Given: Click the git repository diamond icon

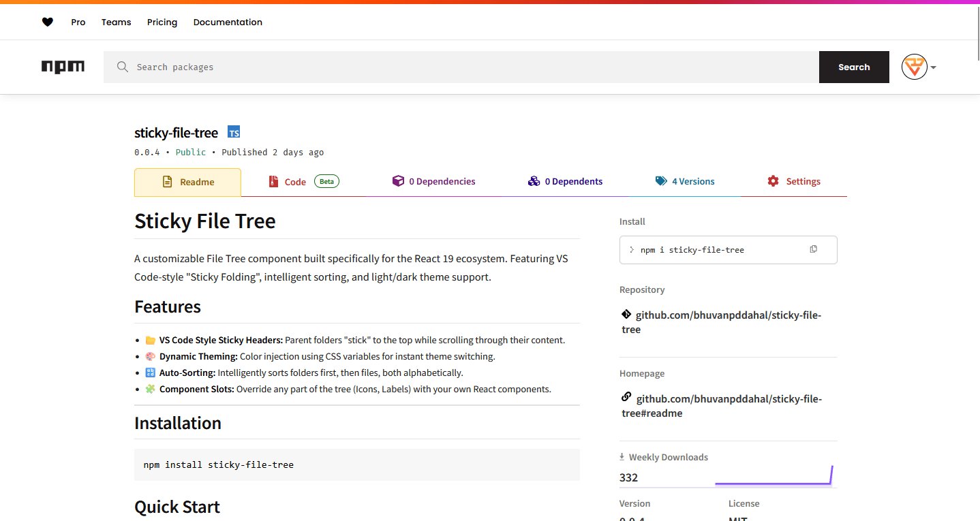Looking at the screenshot, I should (x=626, y=315).
